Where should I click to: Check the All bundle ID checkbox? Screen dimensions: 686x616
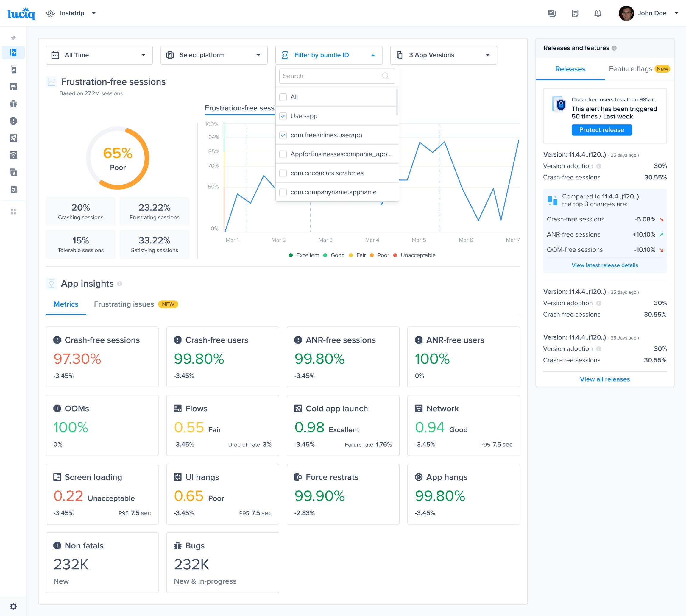pos(283,97)
